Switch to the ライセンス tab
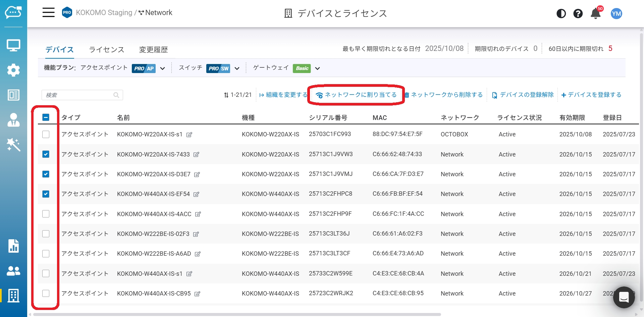The height and width of the screenshot is (317, 644). (106, 50)
